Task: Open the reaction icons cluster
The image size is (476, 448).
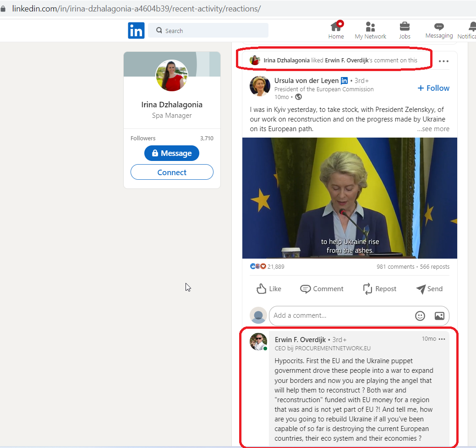Action: (258, 266)
